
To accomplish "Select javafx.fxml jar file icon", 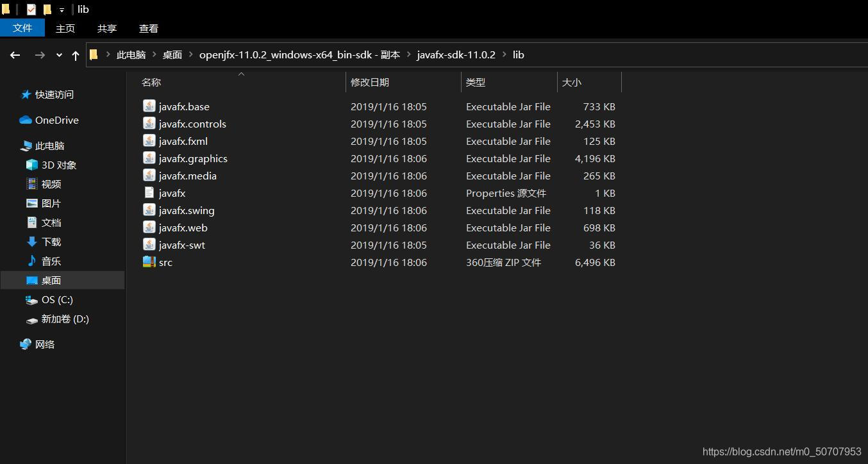I will [149, 141].
